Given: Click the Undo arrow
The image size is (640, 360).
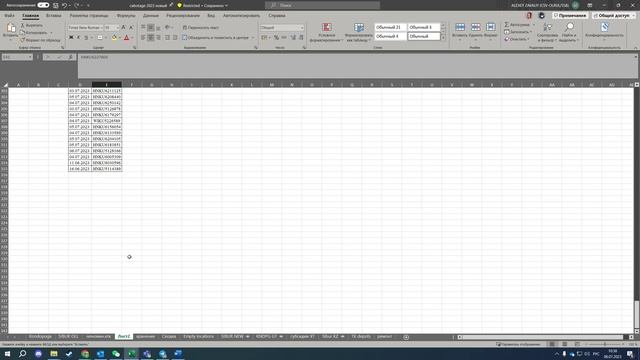Looking at the screenshot, I should pos(64,5).
